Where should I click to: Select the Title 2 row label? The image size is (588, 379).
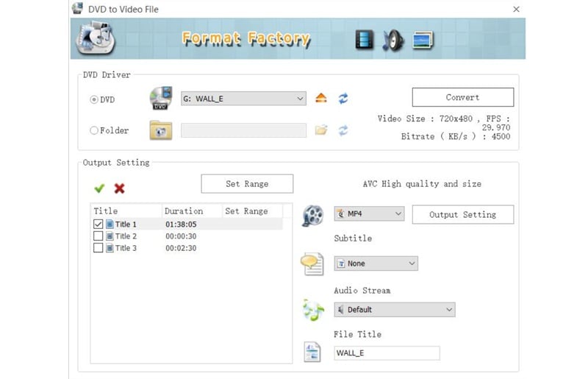coord(126,236)
